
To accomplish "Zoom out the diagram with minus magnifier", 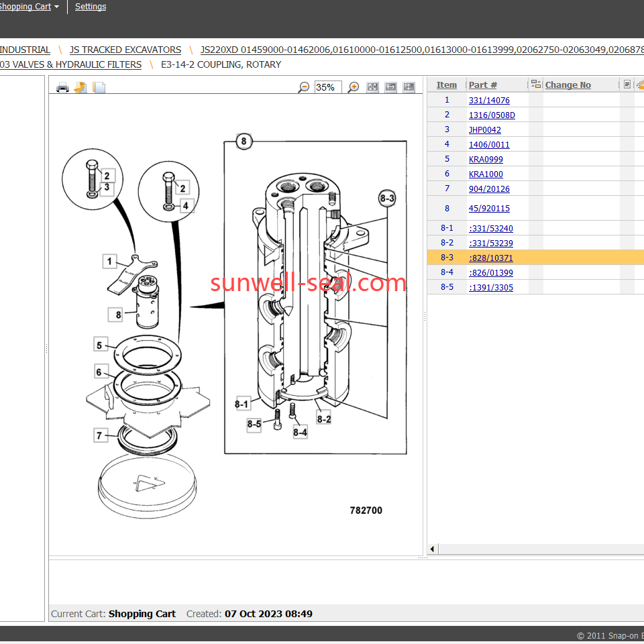I will click(304, 87).
